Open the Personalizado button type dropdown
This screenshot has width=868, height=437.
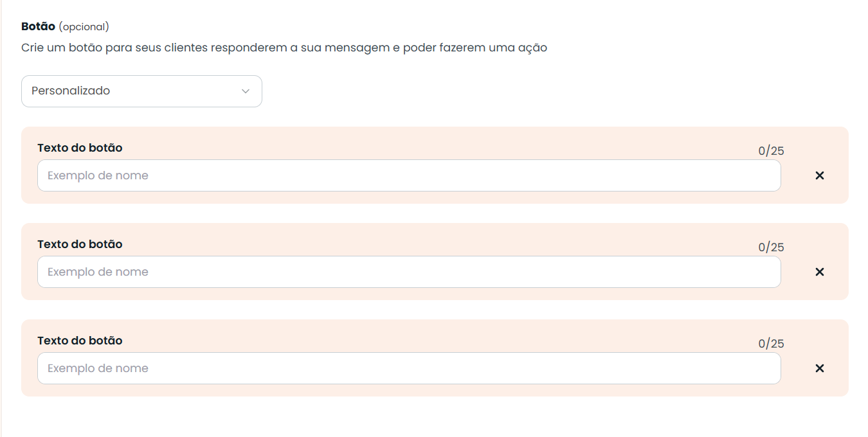[141, 91]
